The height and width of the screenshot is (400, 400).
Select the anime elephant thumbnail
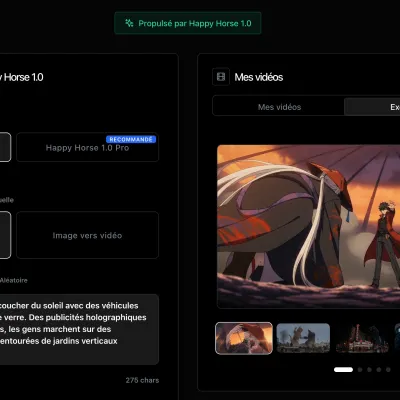[x=244, y=338]
